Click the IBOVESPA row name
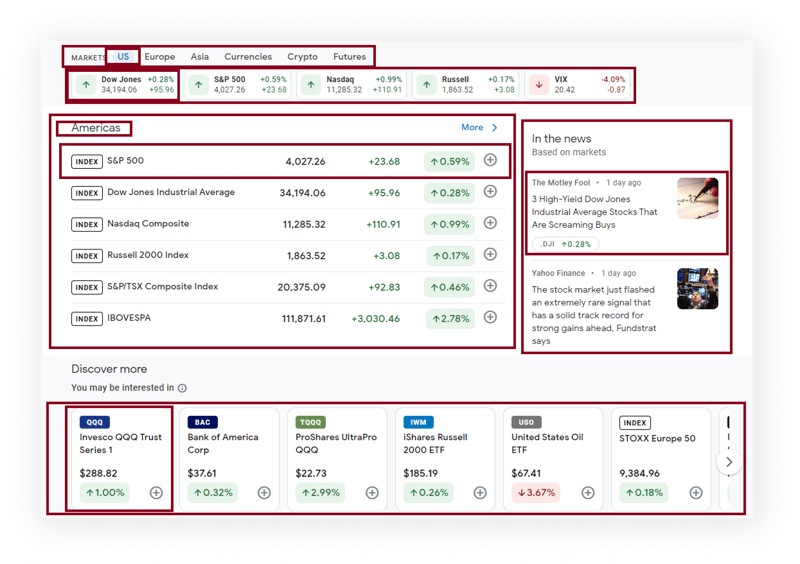The image size is (800, 564). 129,318
